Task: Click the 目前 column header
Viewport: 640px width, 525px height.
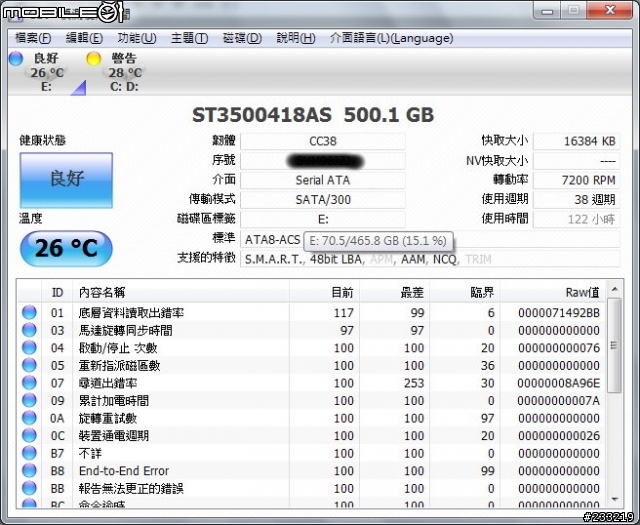Action: pos(324,292)
